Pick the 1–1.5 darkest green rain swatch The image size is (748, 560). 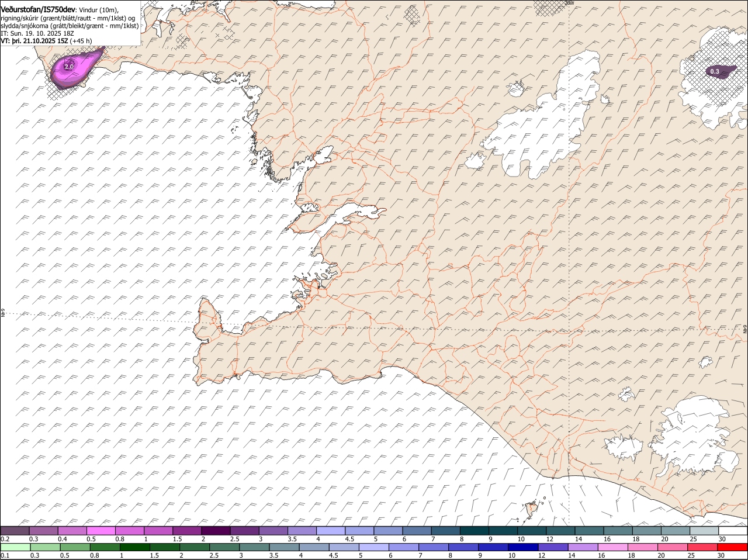pos(135,547)
